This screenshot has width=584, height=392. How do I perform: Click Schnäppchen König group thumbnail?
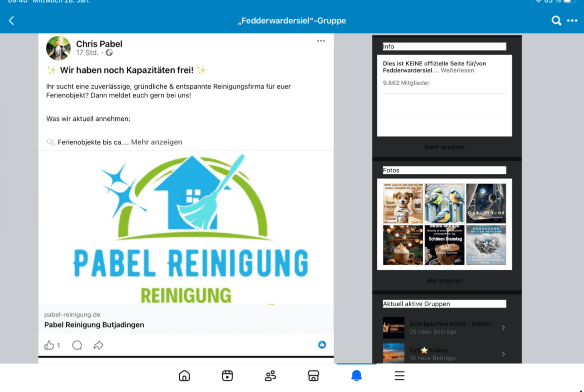393,328
